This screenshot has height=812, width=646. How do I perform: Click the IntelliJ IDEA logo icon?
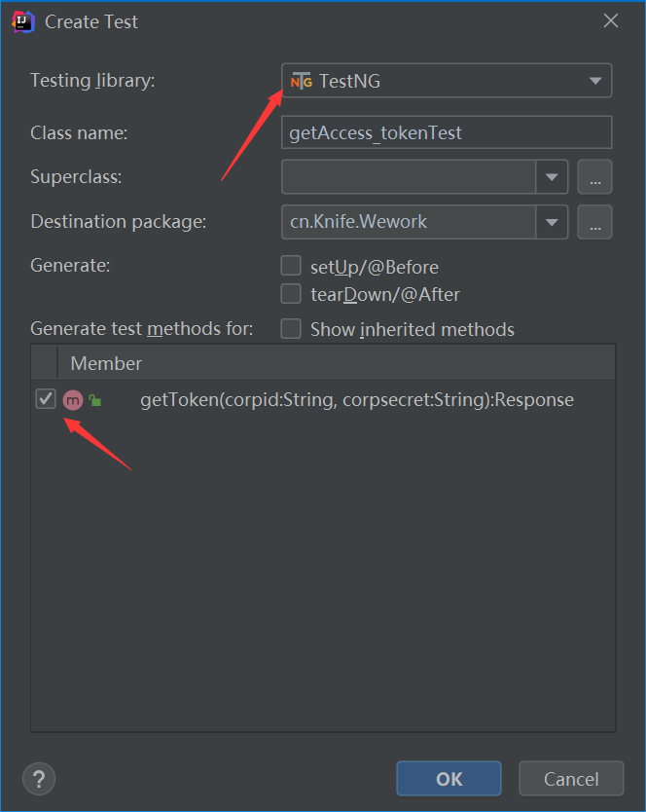tap(23, 20)
